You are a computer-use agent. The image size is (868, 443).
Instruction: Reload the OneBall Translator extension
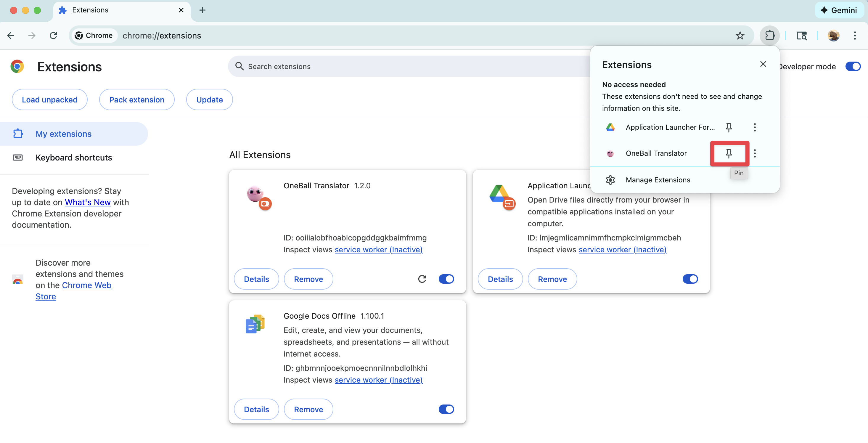pos(422,279)
